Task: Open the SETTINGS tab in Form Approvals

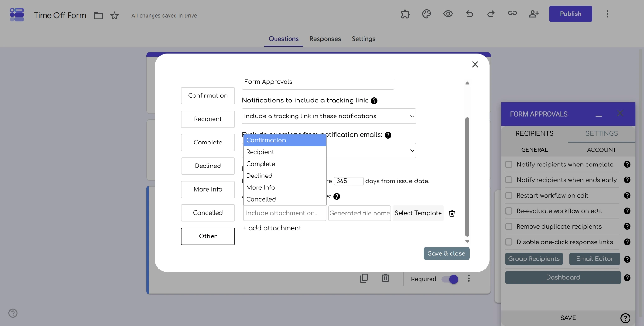Action: 602,133
